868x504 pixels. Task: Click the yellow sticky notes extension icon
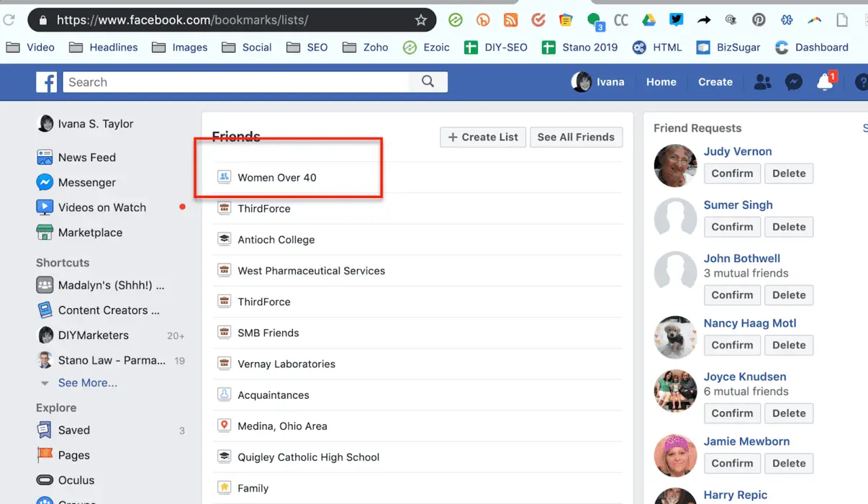[x=566, y=20]
